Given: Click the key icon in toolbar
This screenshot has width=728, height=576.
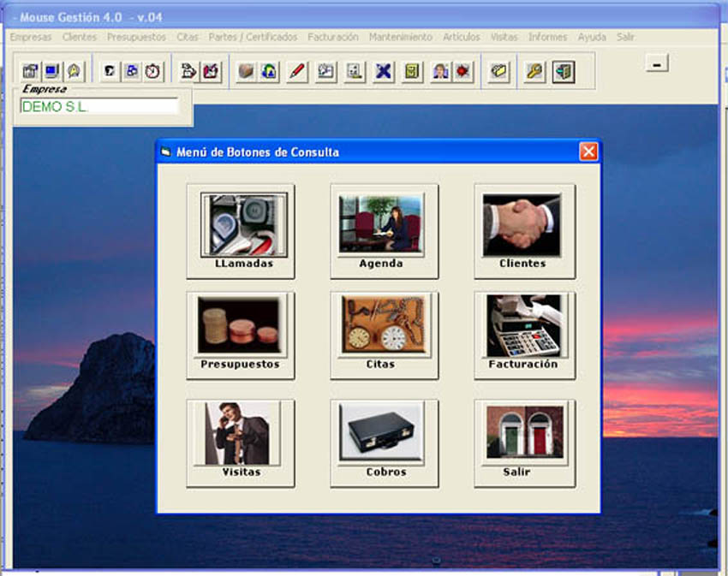Looking at the screenshot, I should tap(534, 72).
